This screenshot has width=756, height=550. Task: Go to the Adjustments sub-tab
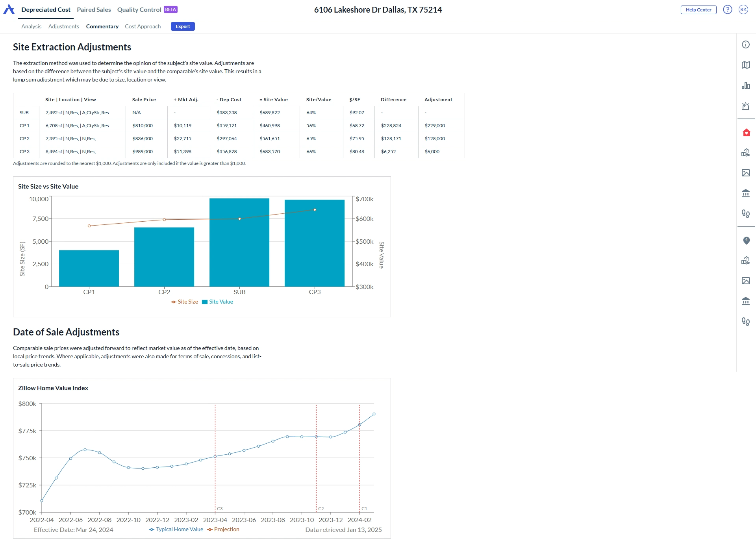[63, 26]
